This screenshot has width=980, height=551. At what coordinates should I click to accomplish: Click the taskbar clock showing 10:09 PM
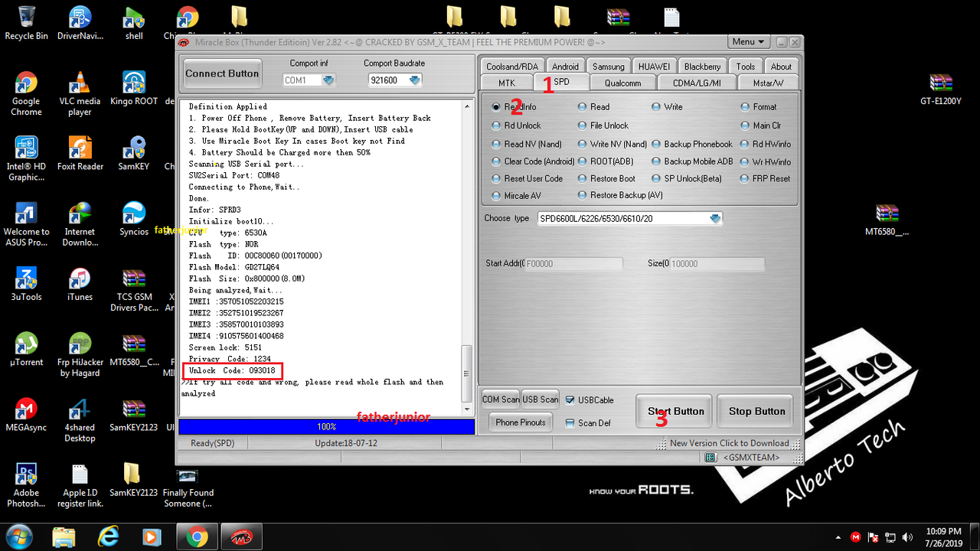click(943, 537)
